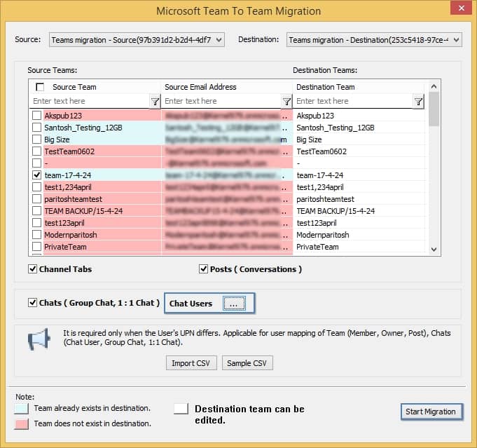This screenshot has width=477, height=448.
Task: Click the Source Team filter text field
Action: [x=90, y=101]
